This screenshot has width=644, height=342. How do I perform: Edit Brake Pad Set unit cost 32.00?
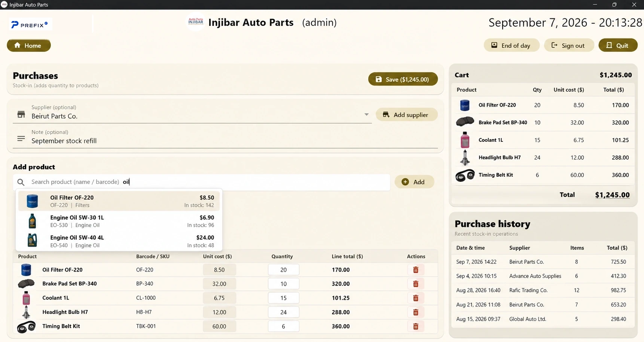(219, 284)
